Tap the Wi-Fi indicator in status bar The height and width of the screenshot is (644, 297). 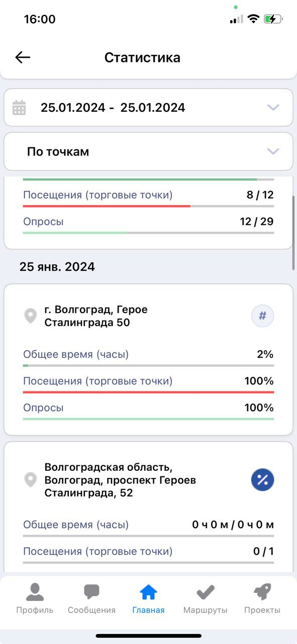click(x=253, y=19)
